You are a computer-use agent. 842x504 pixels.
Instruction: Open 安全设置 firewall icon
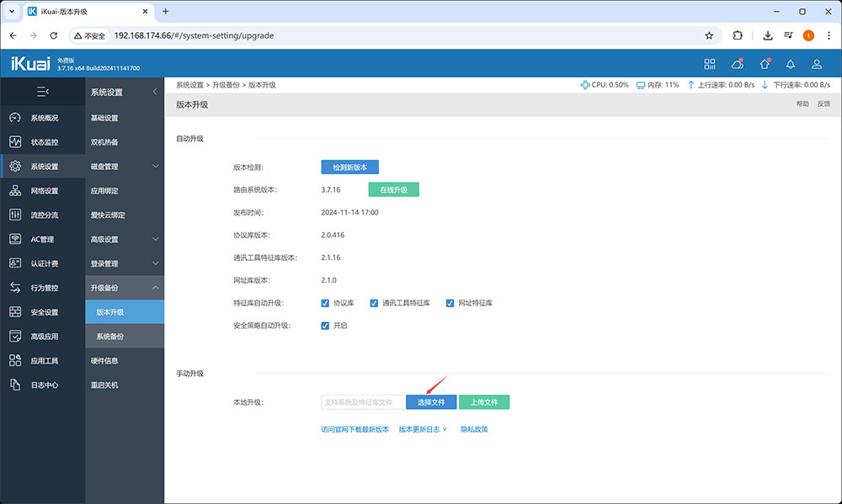pyautogui.click(x=15, y=312)
